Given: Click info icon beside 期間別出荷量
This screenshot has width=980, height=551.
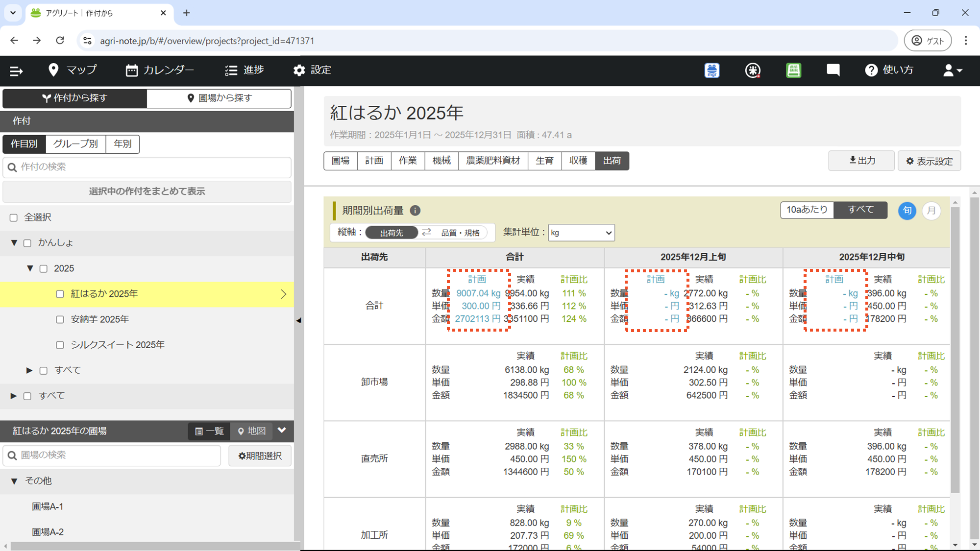Looking at the screenshot, I should point(415,211).
